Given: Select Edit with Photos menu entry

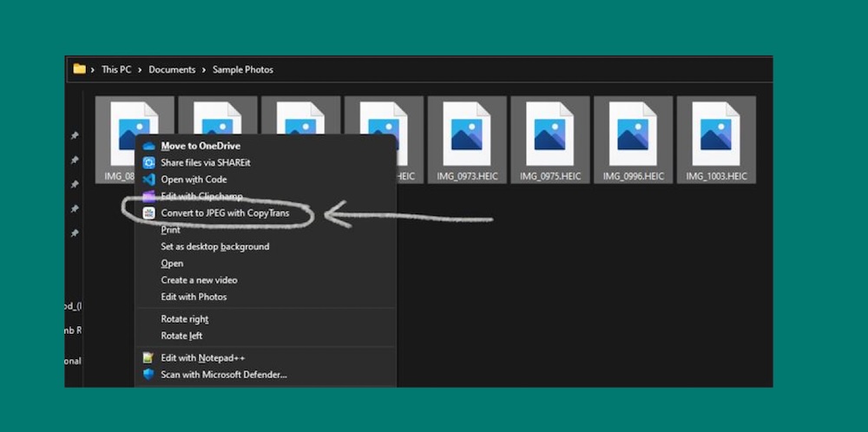Looking at the screenshot, I should [194, 297].
